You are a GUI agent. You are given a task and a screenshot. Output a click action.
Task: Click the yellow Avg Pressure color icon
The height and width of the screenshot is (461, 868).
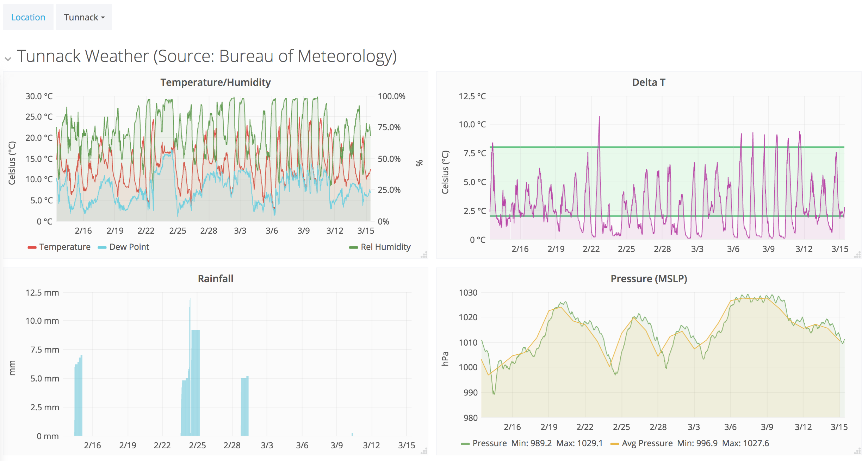point(614,444)
